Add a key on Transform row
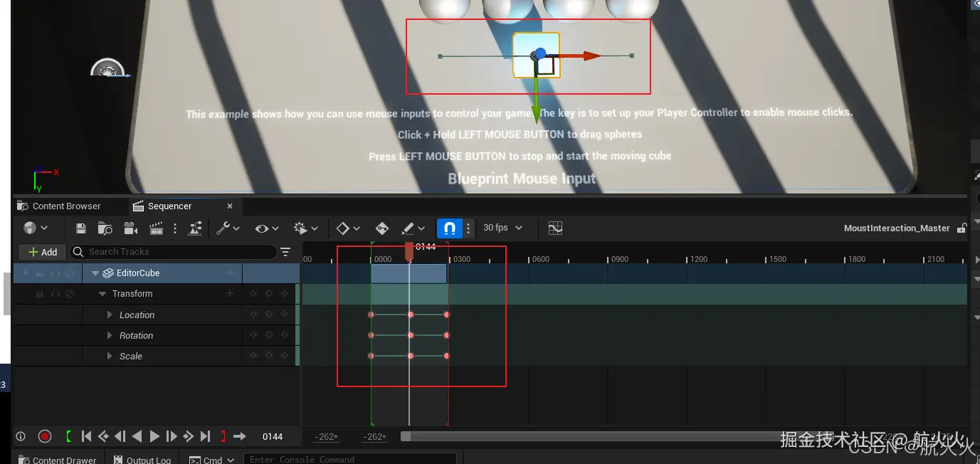 (x=269, y=293)
